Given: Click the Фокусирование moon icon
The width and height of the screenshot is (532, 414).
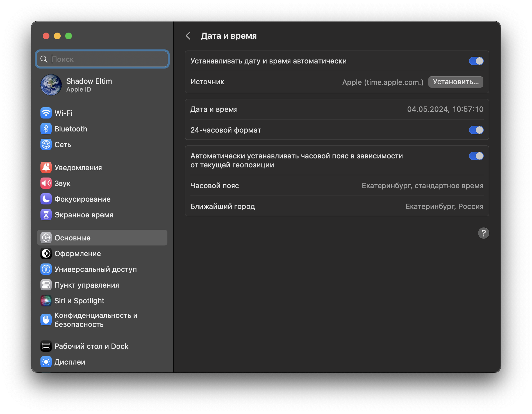Looking at the screenshot, I should [46, 199].
